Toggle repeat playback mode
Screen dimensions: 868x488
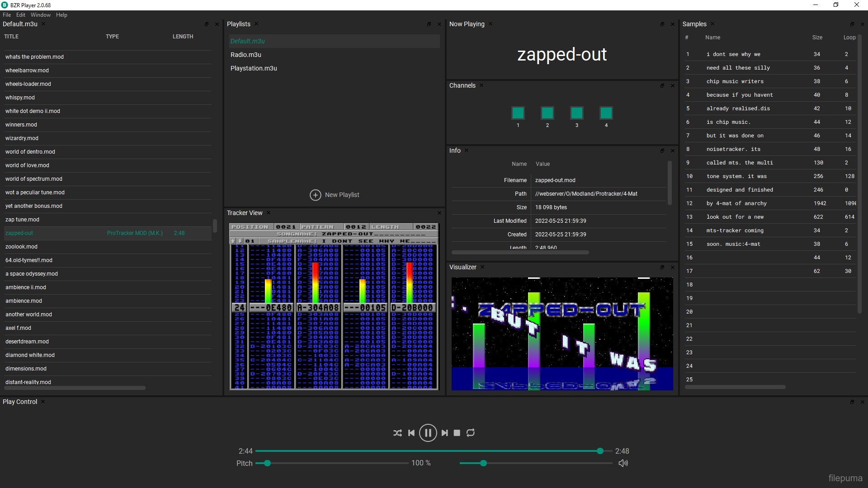pos(471,433)
